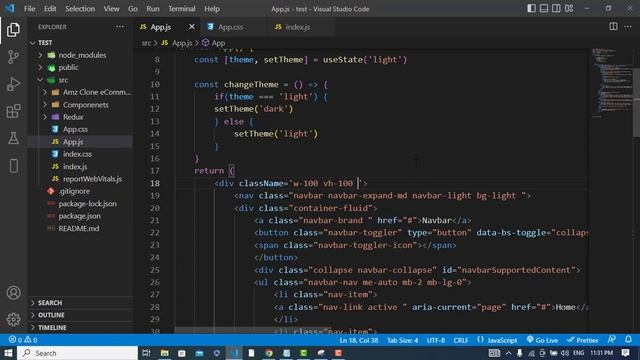Image resolution: width=640 pixels, height=360 pixels.
Task: Open editor More Actions ellipsis
Action: [628, 27]
